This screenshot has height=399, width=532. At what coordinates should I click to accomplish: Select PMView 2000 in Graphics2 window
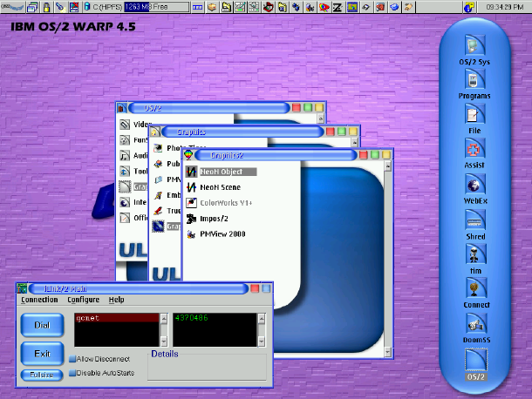coord(215,233)
